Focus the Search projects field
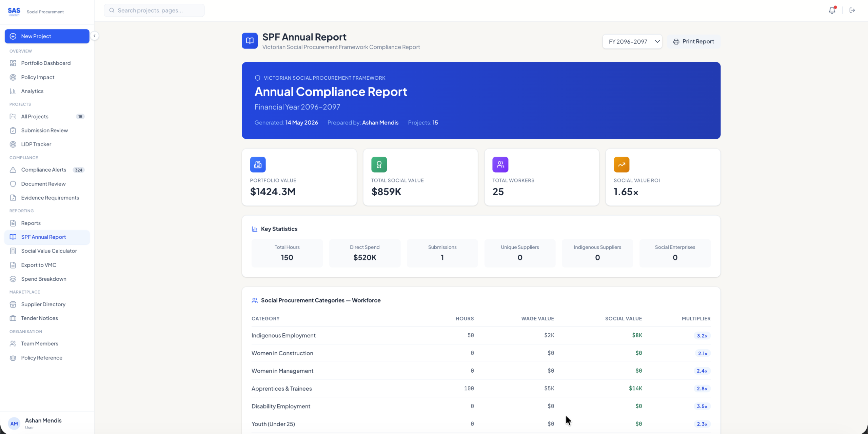 [154, 10]
